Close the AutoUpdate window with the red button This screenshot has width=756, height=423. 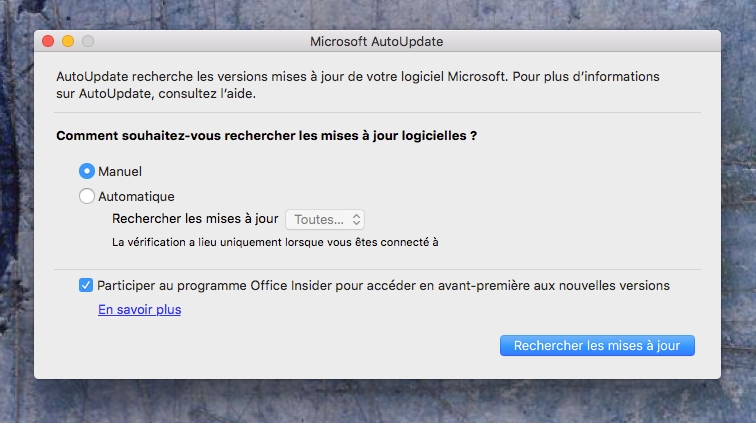coord(48,41)
